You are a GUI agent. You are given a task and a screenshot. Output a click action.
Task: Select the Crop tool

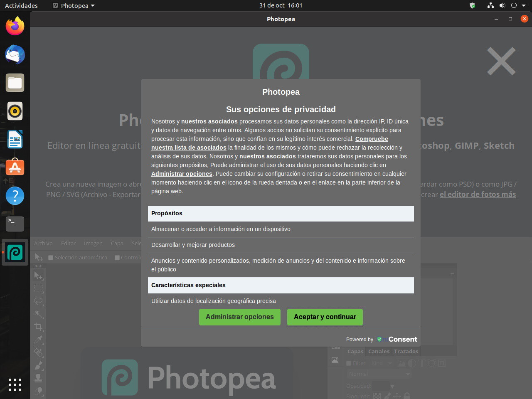coord(38,327)
